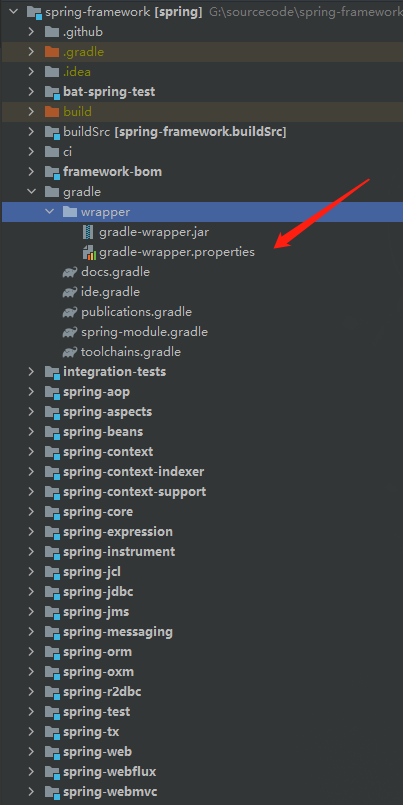Collapse the spring-framework root node

(x=14, y=12)
